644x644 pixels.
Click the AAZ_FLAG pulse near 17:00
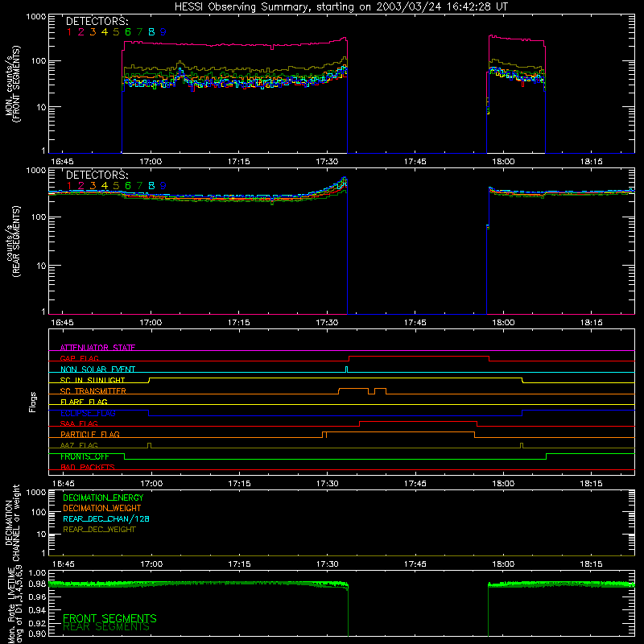[149, 446]
